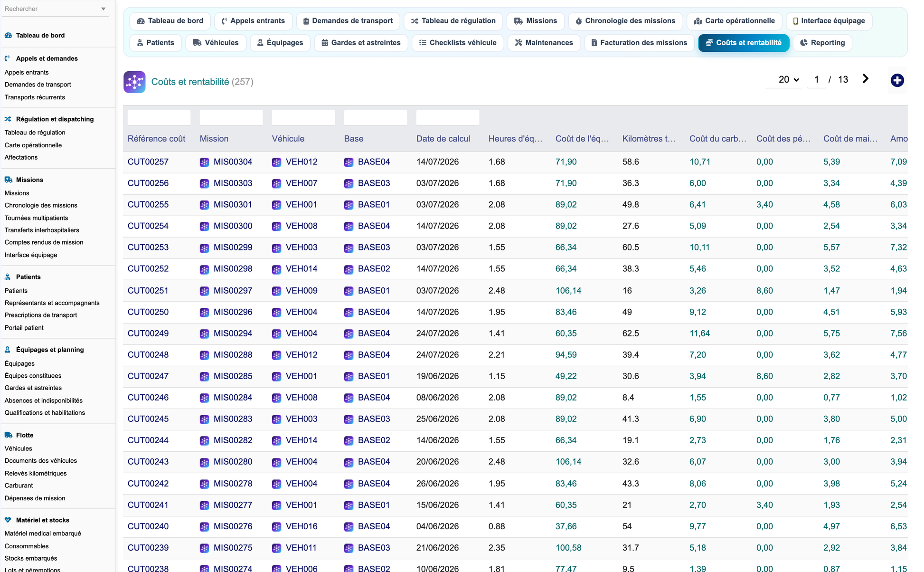
Task: Click Matériel et stocks heart icon in sidebar
Action: 8,520
